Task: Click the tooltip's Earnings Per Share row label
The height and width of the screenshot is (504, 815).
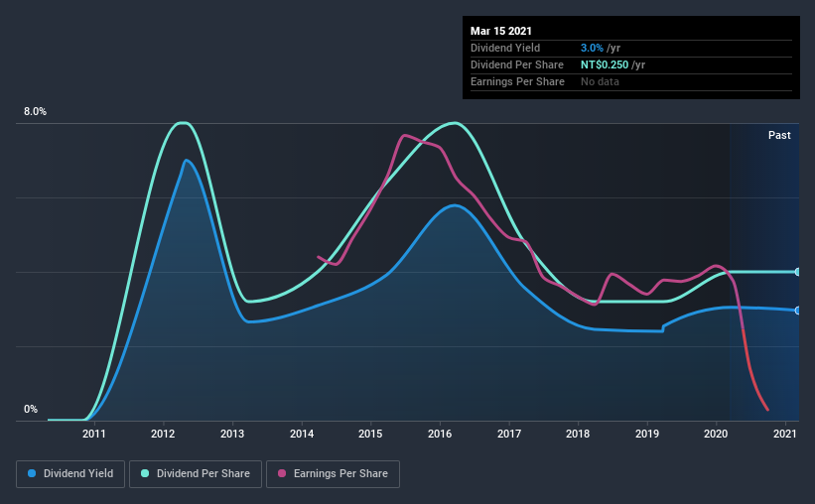Action: (x=517, y=81)
